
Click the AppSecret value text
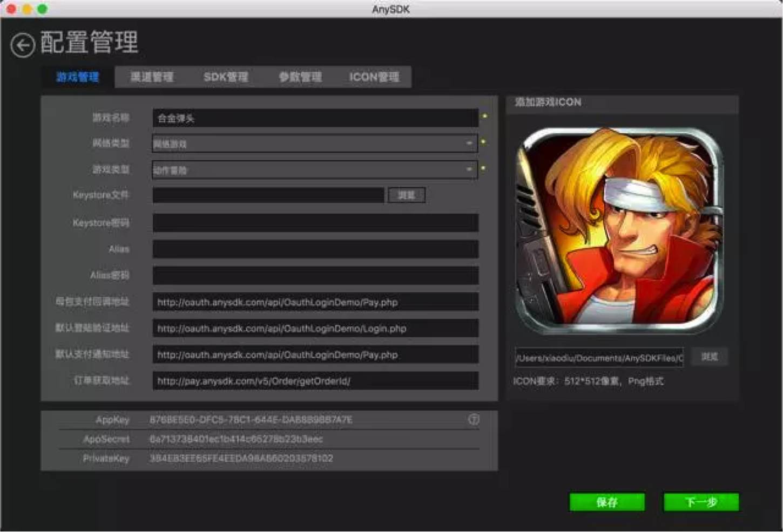236,439
